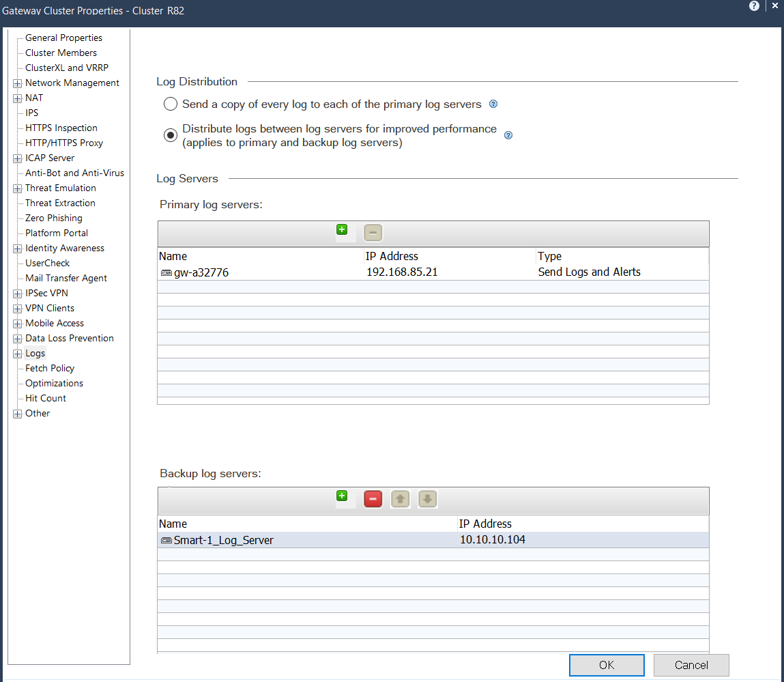Expand the Network Management node
Screen dimensions: 784x682
[x=16, y=83]
